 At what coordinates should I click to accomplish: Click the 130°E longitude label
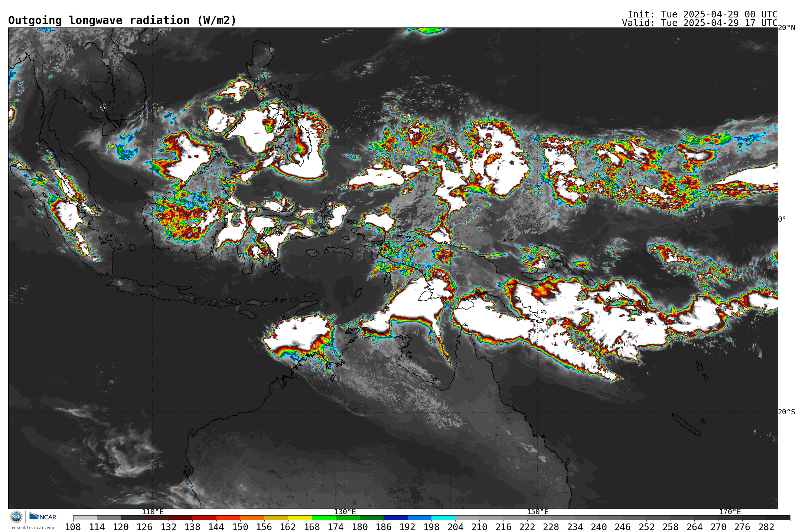345,512
